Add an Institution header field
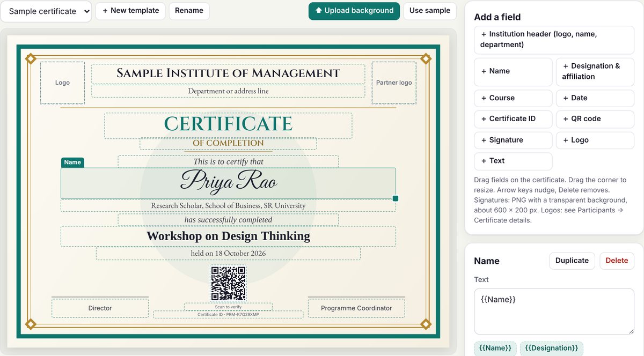 554,40
